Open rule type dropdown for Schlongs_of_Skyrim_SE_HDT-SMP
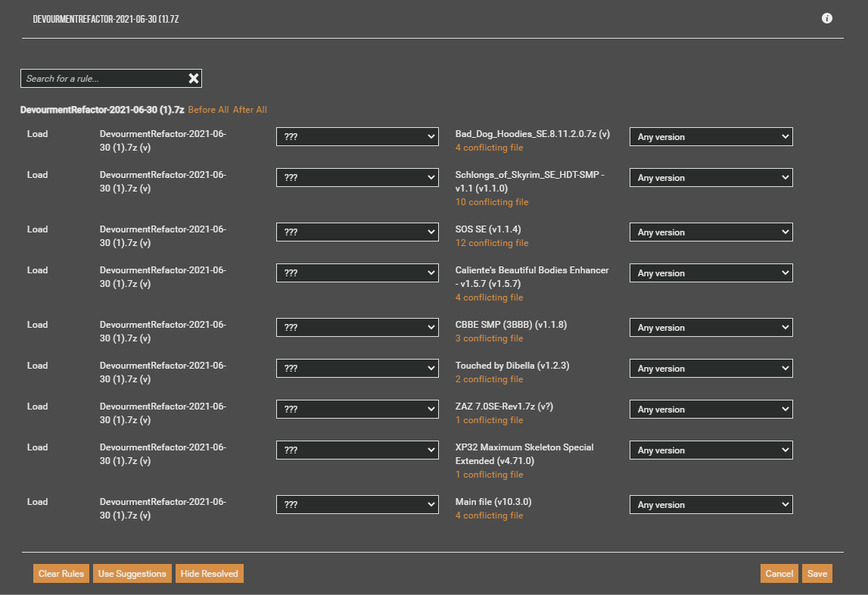868x595 pixels. (x=358, y=178)
